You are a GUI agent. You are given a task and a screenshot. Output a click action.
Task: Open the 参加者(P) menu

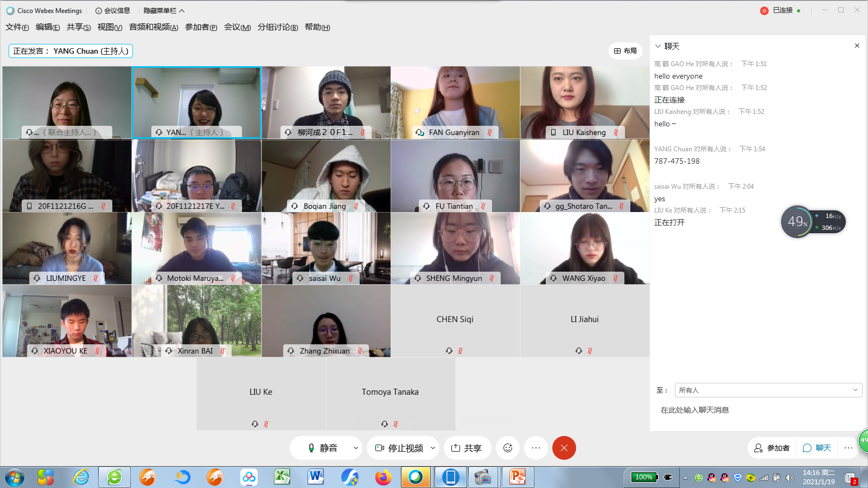click(201, 27)
